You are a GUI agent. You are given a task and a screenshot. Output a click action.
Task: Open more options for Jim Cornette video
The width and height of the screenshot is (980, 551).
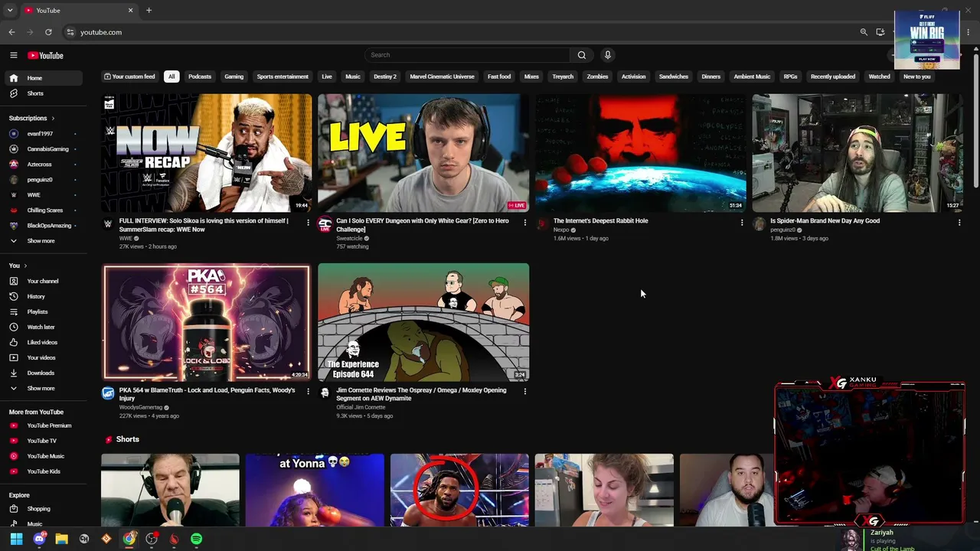[x=524, y=392]
